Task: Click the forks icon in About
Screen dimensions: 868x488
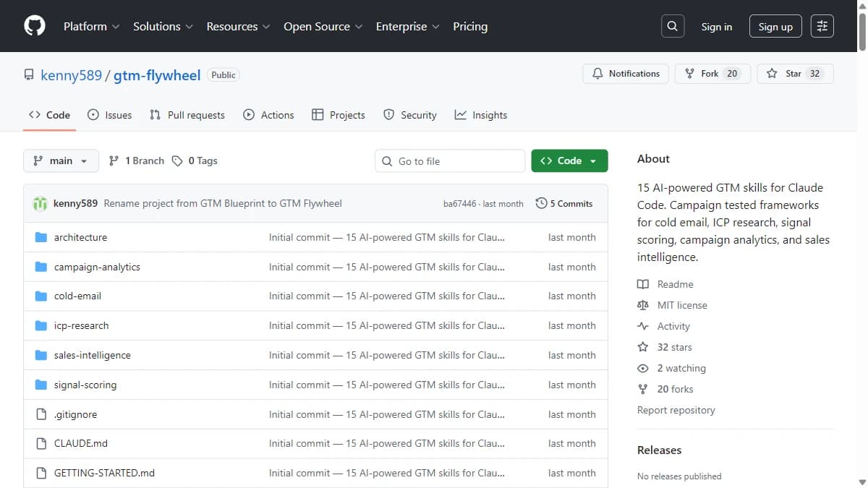Action: [643, 390]
